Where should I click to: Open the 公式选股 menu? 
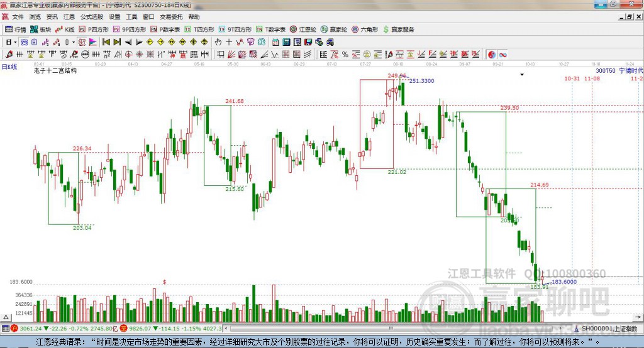[92, 17]
